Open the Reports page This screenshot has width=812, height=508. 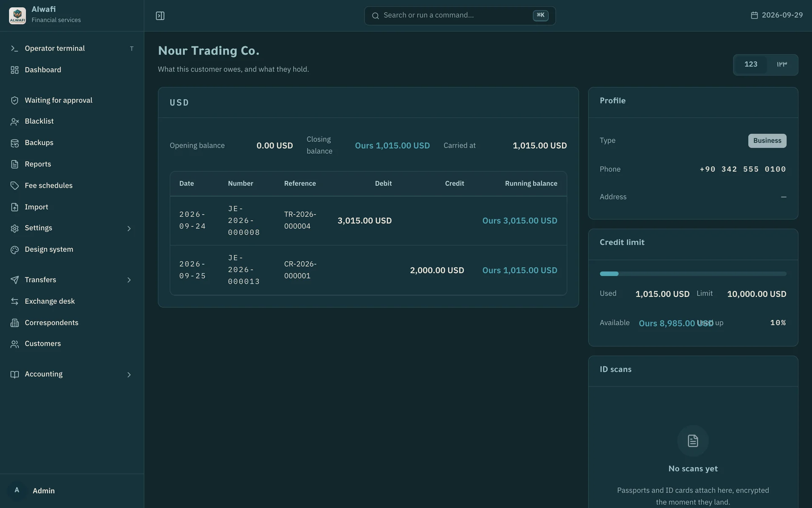pos(72,164)
